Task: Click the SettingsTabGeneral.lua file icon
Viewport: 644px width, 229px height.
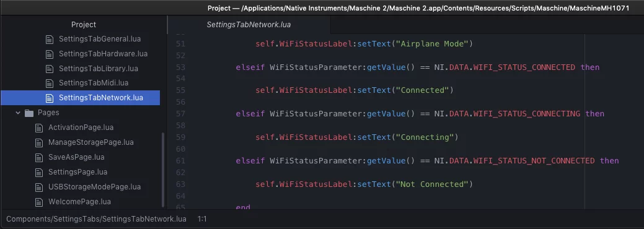Action: [50, 40]
